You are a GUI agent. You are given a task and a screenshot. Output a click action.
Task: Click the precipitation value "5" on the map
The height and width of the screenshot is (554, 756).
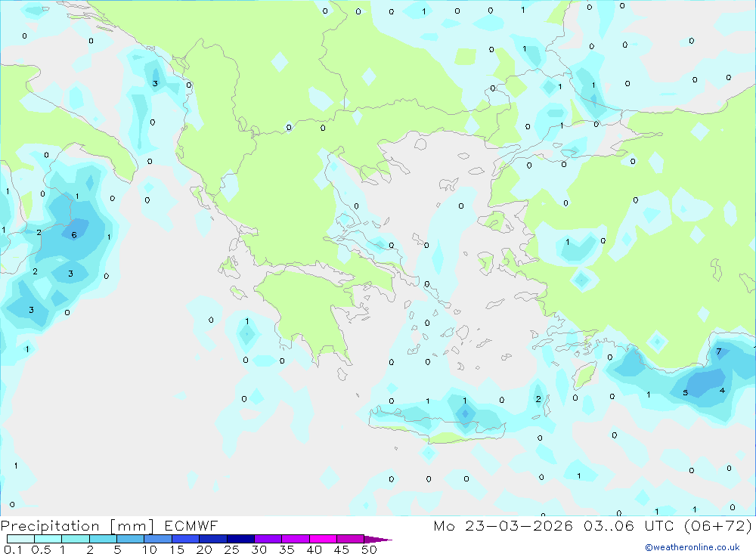(685, 392)
